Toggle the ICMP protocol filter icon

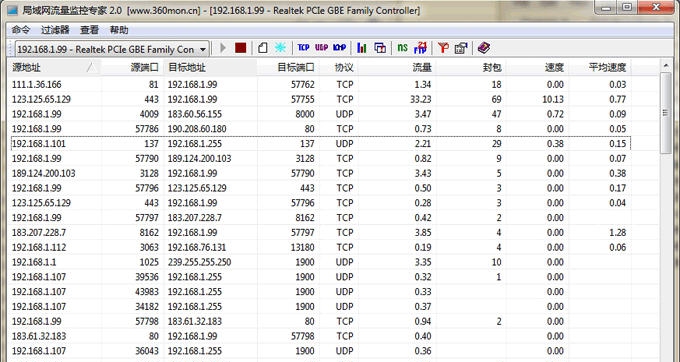point(339,48)
